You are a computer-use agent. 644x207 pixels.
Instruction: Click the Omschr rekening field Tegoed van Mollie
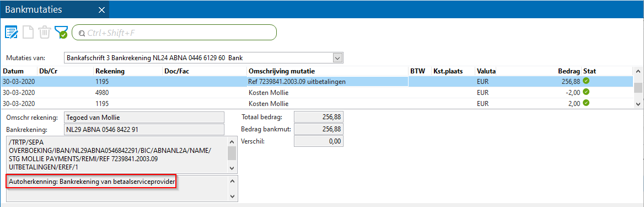tap(144, 117)
